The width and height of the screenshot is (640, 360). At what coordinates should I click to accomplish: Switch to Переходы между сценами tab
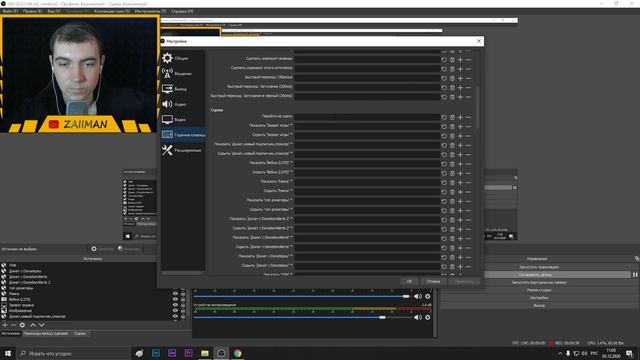(x=46, y=333)
